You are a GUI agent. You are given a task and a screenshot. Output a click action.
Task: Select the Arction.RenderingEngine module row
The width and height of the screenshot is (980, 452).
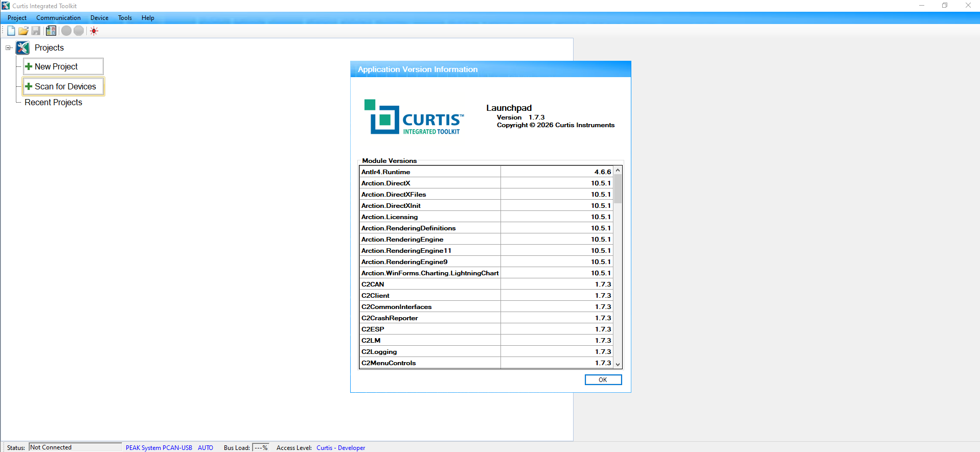[486, 240]
